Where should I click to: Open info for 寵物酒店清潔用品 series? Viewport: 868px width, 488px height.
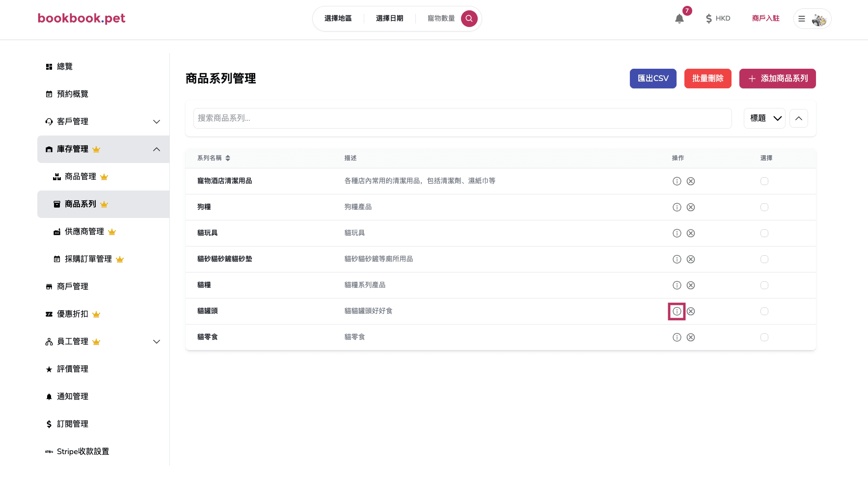[677, 181]
